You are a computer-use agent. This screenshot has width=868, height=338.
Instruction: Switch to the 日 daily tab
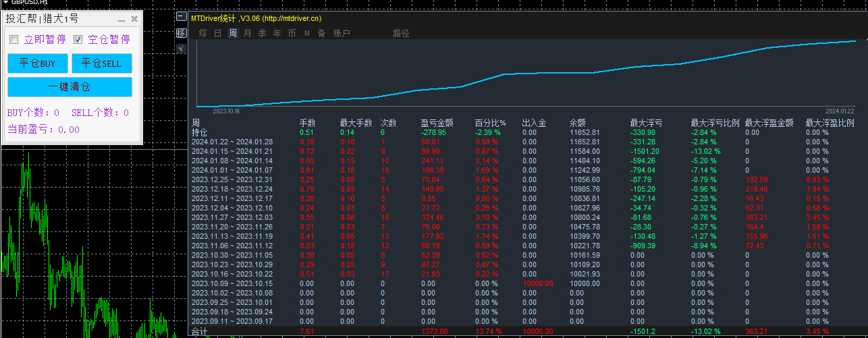click(x=218, y=33)
